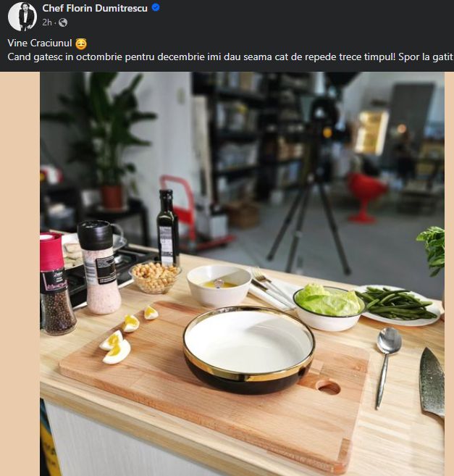Click the Chef Florin Dumitrescu name link
Image resolution: width=454 pixels, height=476 pixels.
click(95, 8)
